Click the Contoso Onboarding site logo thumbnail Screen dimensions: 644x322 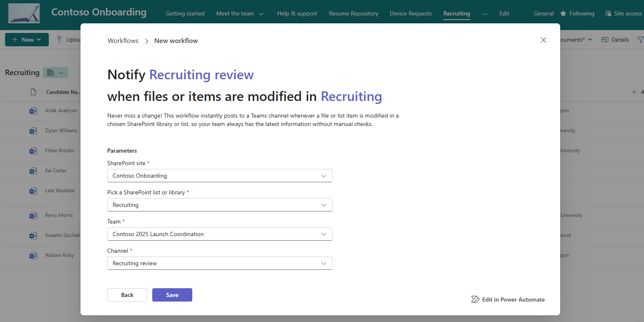pyautogui.click(x=24, y=13)
